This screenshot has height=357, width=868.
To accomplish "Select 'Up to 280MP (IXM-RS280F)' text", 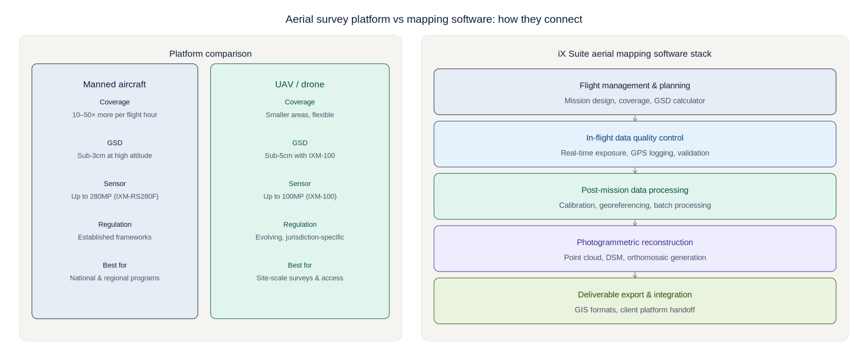I will [115, 196].
